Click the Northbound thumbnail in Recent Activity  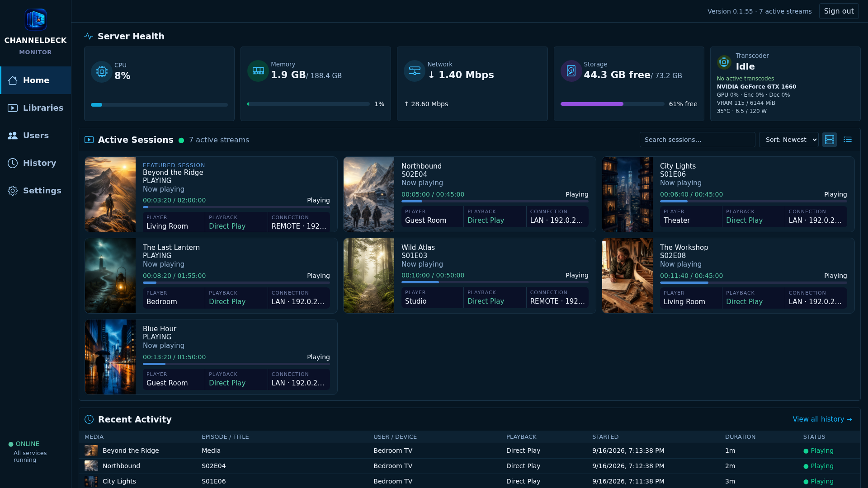[91, 466]
